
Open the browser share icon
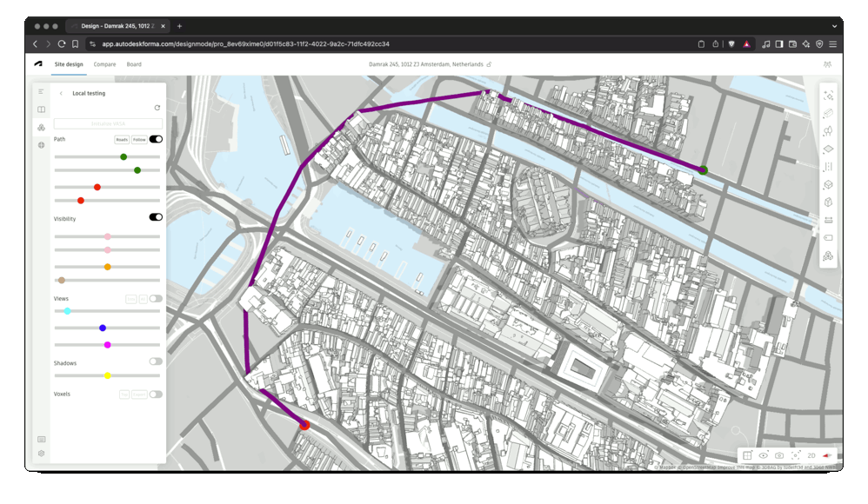(x=715, y=43)
